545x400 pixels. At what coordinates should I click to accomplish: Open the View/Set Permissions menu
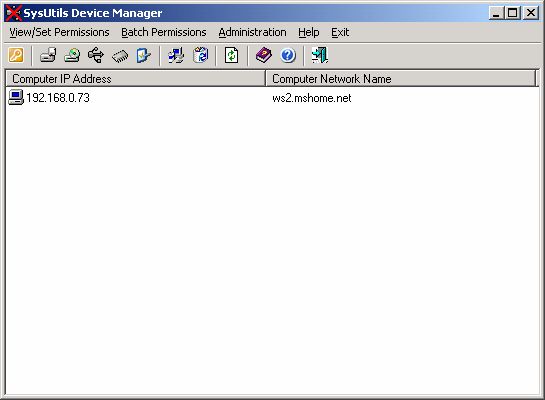[x=59, y=32]
